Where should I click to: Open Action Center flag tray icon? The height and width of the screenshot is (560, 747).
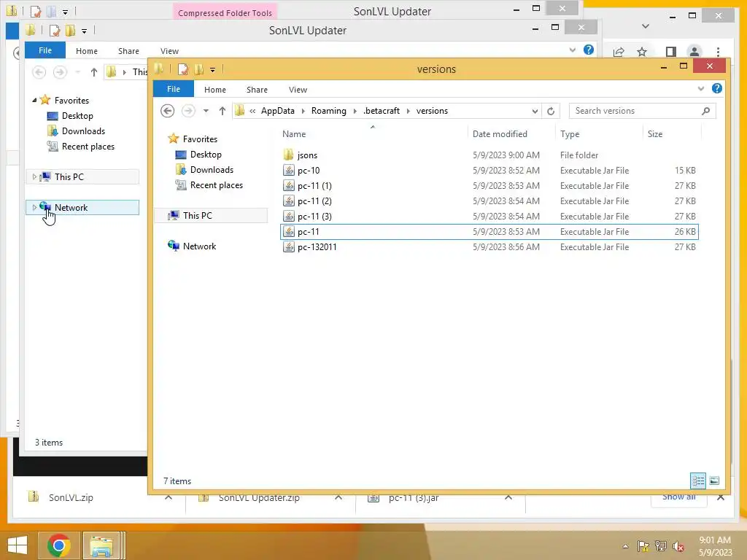coord(643,546)
